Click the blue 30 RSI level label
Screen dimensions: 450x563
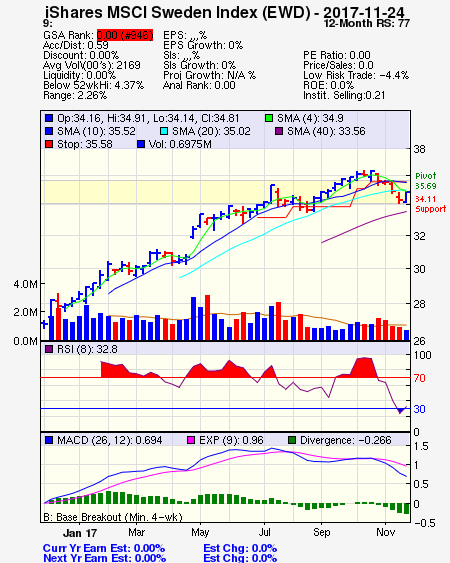coord(419,409)
